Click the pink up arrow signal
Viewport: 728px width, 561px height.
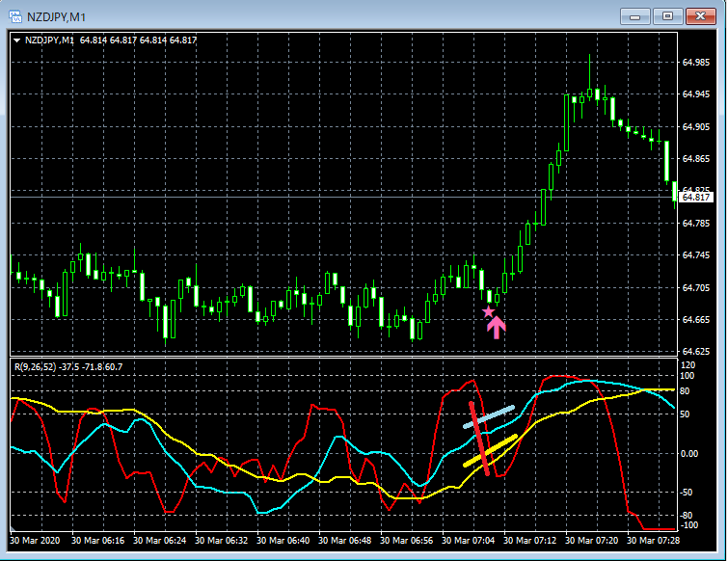(496, 328)
